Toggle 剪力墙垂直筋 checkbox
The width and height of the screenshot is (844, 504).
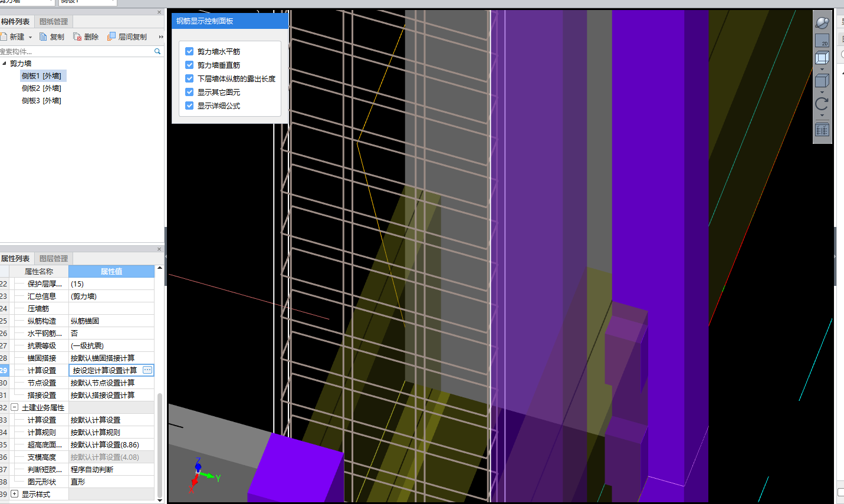189,65
